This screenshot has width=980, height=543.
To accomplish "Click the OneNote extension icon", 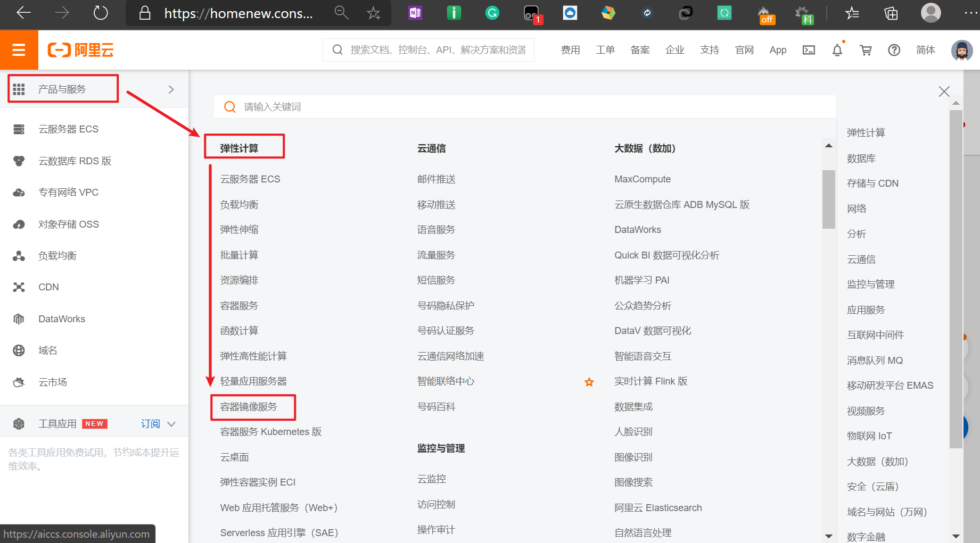I will click(415, 13).
